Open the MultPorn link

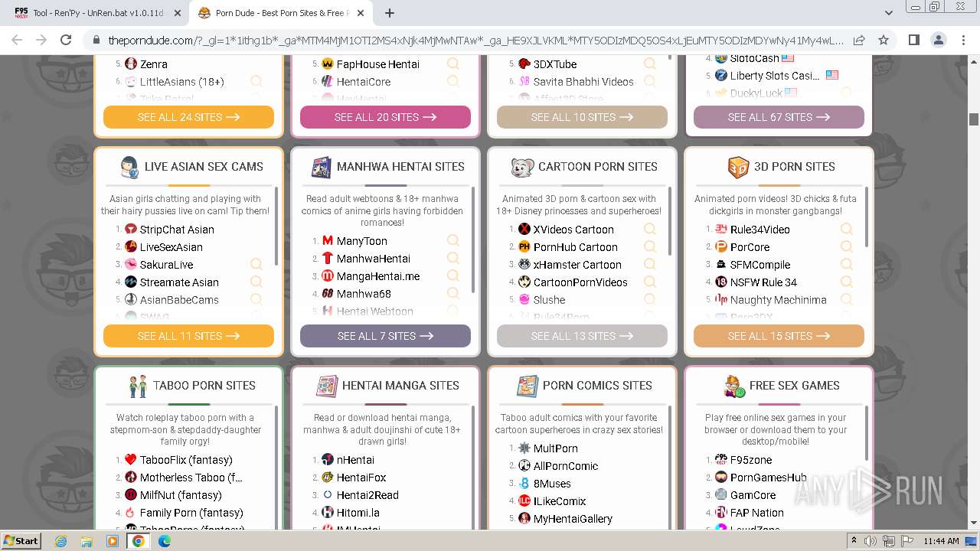click(555, 448)
